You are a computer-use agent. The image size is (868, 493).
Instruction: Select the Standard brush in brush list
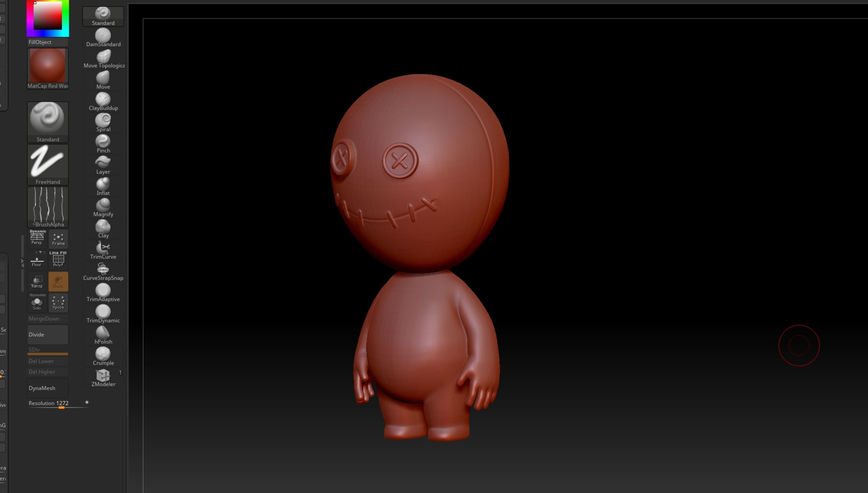coord(103,16)
